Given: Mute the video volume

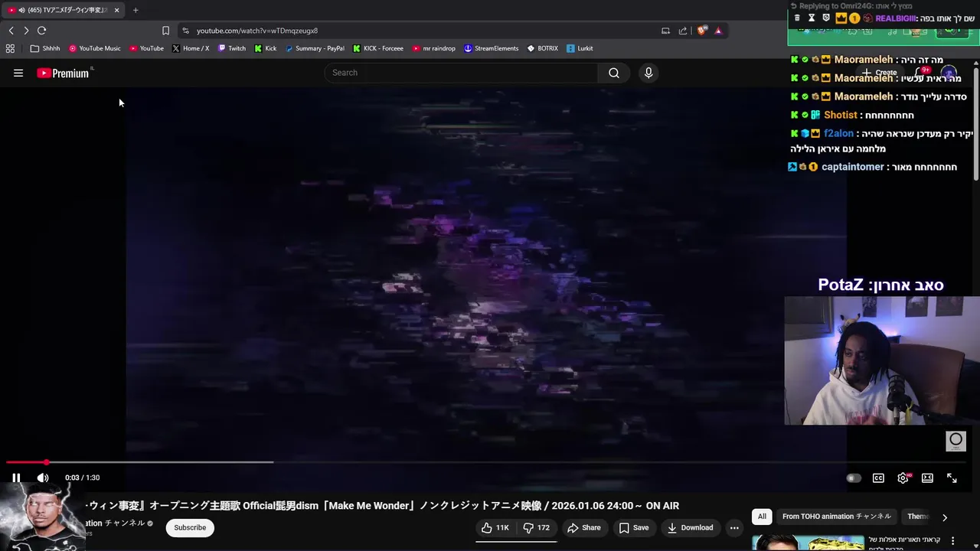Looking at the screenshot, I should coord(43,478).
